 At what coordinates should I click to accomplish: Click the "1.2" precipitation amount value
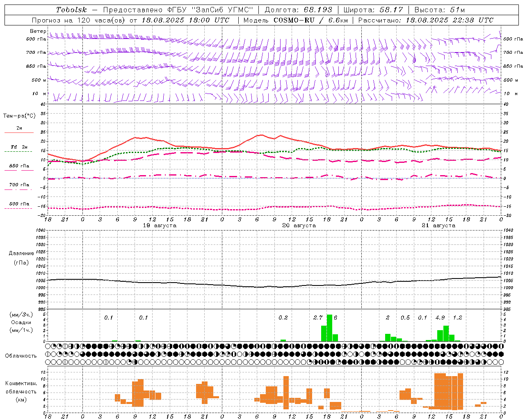pos(457,318)
